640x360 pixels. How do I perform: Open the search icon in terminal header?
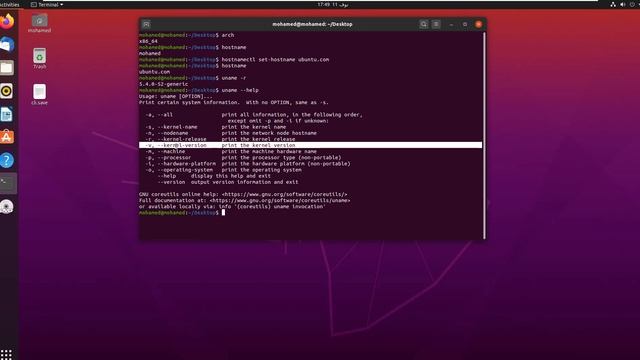(424, 24)
